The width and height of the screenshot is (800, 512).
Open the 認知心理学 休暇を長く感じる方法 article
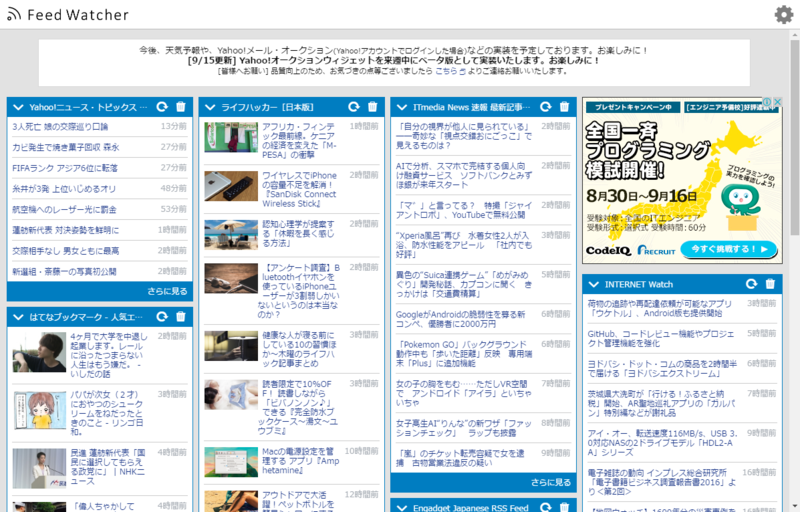tap(298, 234)
